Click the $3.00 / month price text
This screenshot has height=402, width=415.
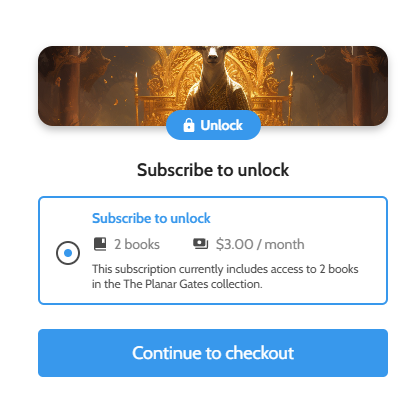260,244
